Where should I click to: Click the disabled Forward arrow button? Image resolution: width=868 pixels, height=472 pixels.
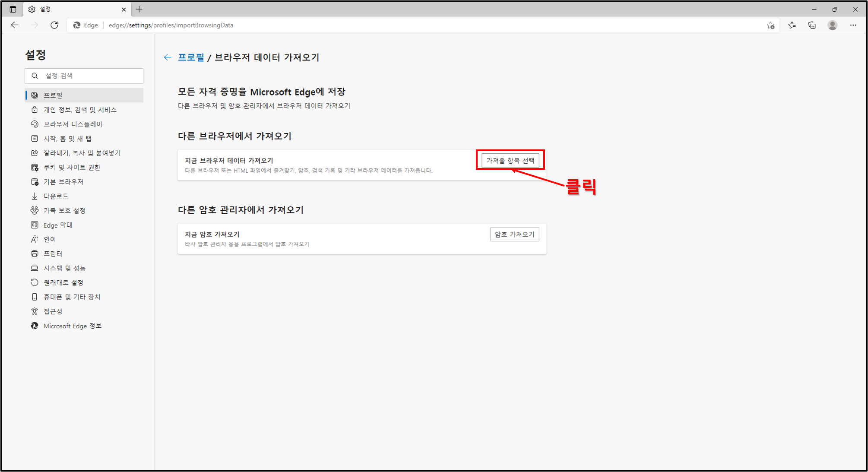(x=35, y=25)
